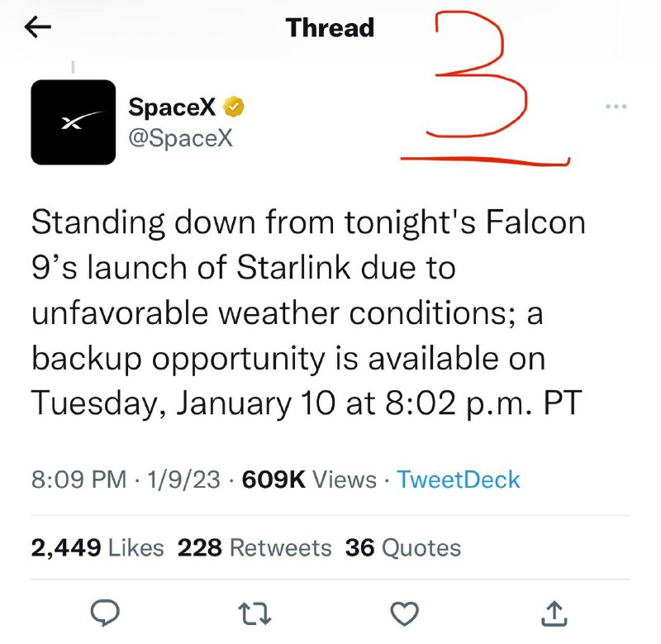
Task: Click the Thread header title
Action: [330, 27]
